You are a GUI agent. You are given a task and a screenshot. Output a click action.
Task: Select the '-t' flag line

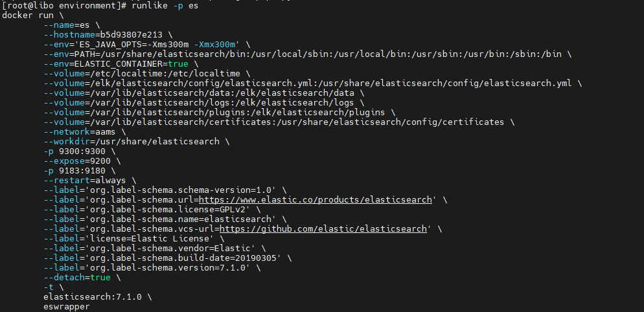pyautogui.click(x=53, y=287)
